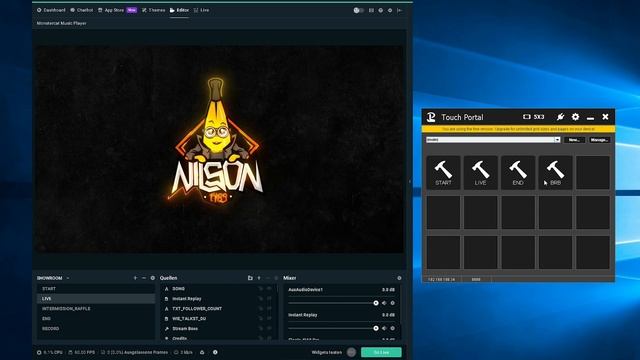This screenshot has height=360, width=640.
Task: Open the Themes tab
Action: [153, 10]
